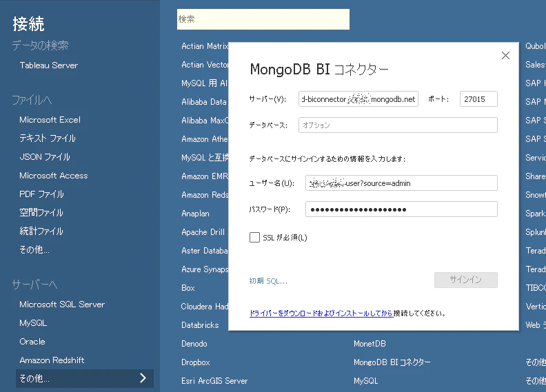Image resolution: width=546 pixels, height=392 pixels.
Task: Choose PDF ファイル connection
Action: (41, 194)
